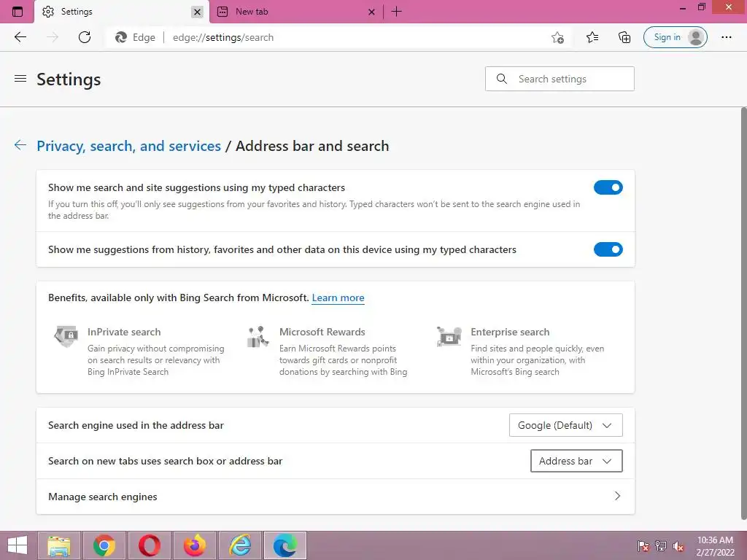Click the InPrivate search icon
Screen dimensions: 747x560
coord(66,335)
